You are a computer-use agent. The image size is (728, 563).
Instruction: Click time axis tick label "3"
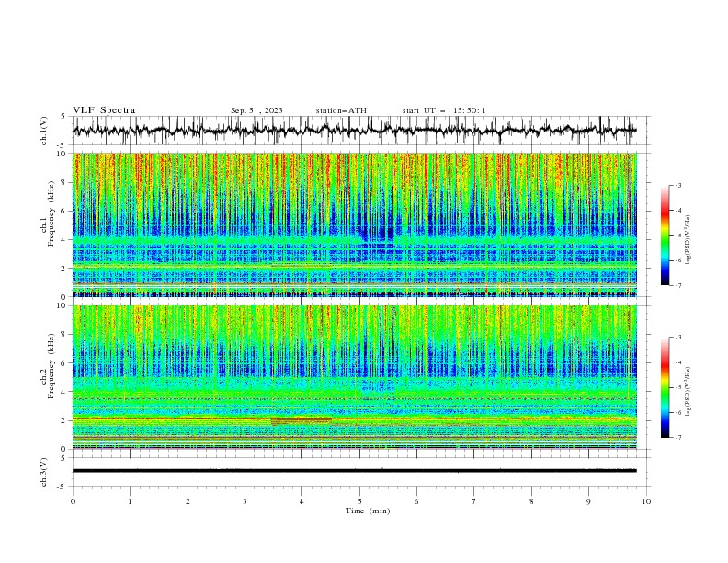point(245,501)
